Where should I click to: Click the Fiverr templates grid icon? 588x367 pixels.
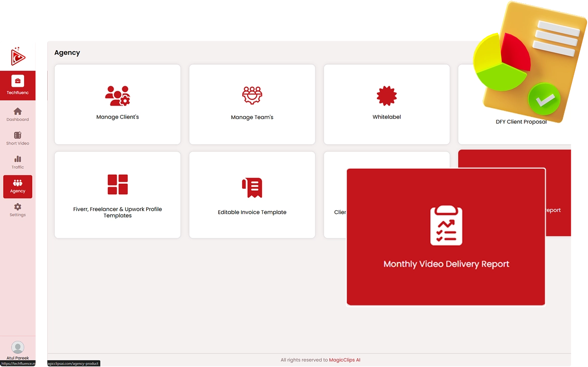pyautogui.click(x=118, y=184)
